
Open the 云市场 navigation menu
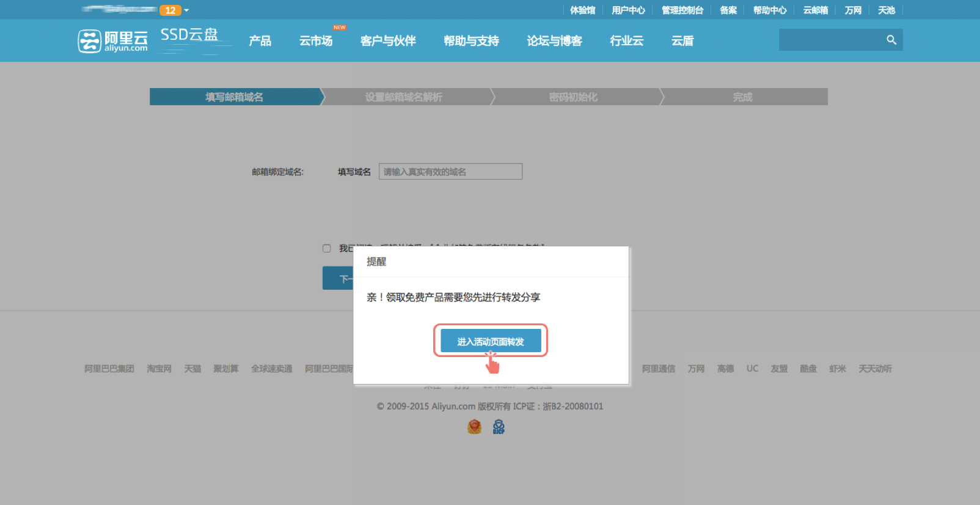click(x=316, y=41)
